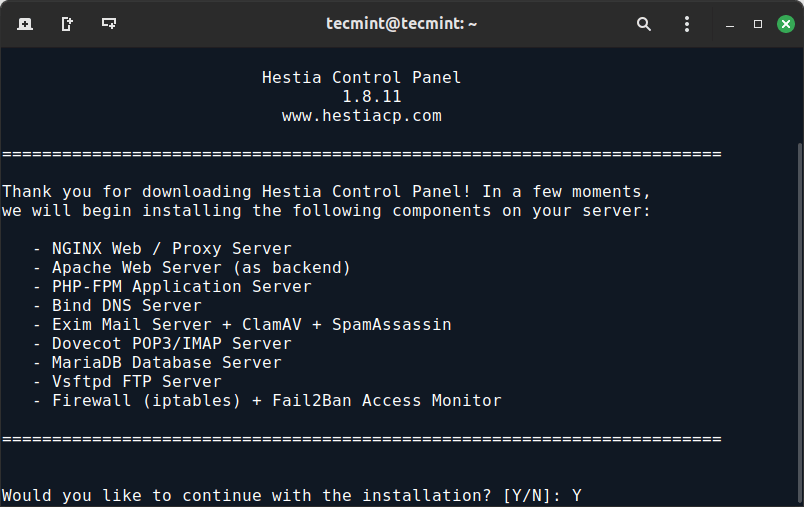Open the www.hestiacp.com URL

pos(361,116)
